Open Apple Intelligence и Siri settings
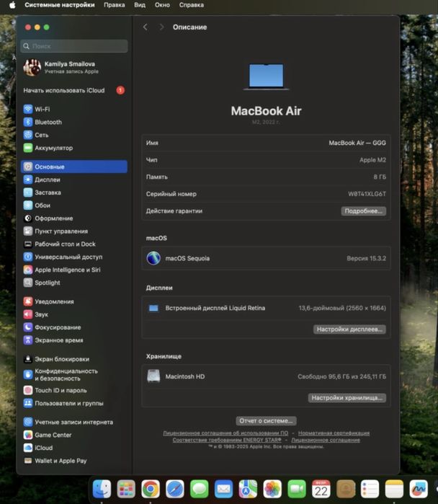The image size is (438, 504). [x=74, y=270]
